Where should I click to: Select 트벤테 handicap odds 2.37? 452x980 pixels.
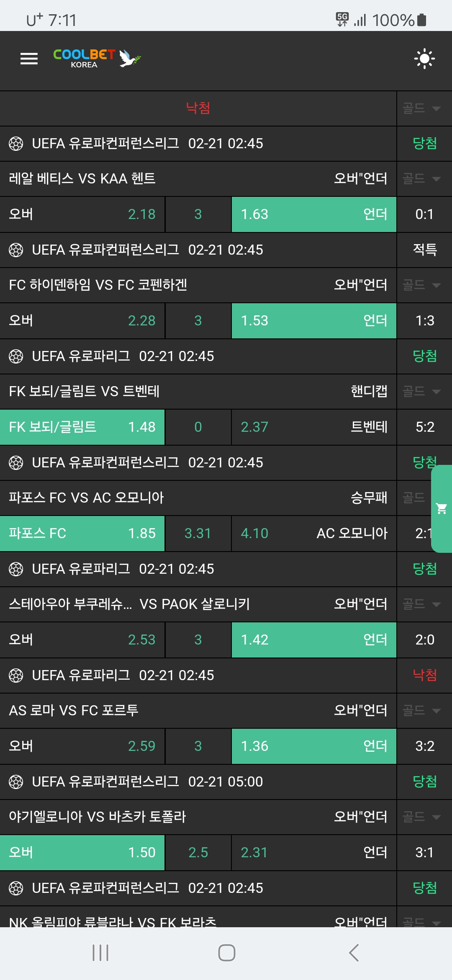pyautogui.click(x=314, y=427)
